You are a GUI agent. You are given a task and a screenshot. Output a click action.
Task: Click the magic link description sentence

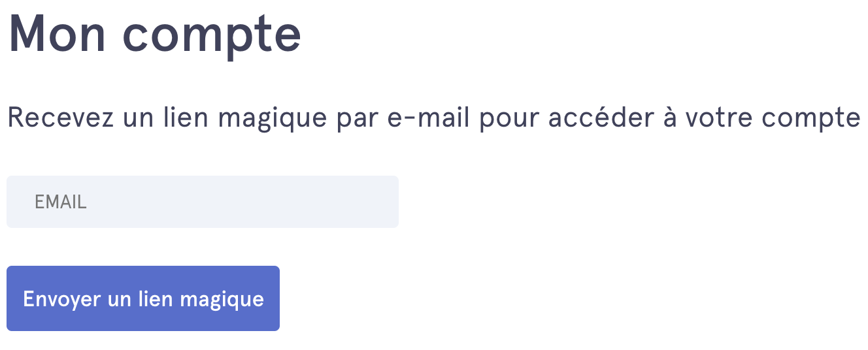point(433,118)
